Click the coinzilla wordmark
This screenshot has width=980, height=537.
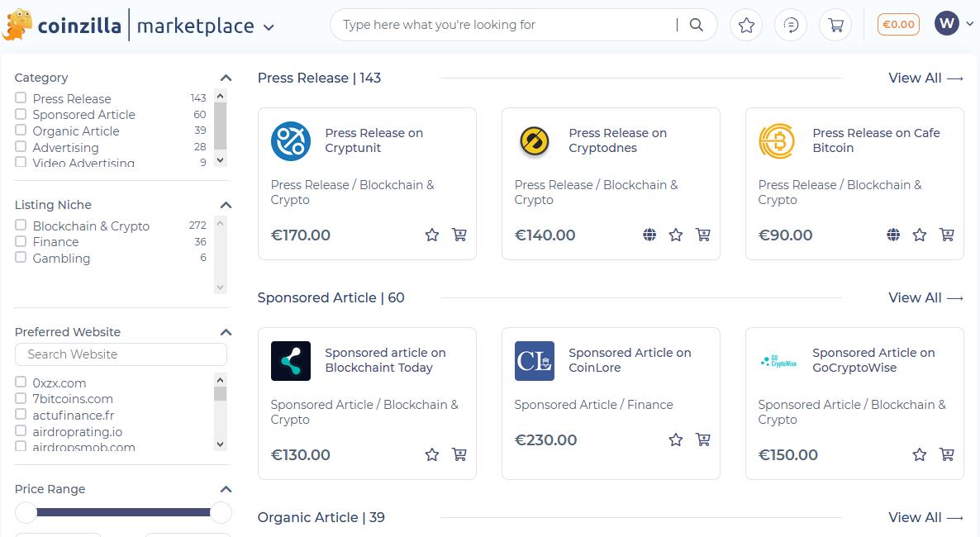coord(79,26)
